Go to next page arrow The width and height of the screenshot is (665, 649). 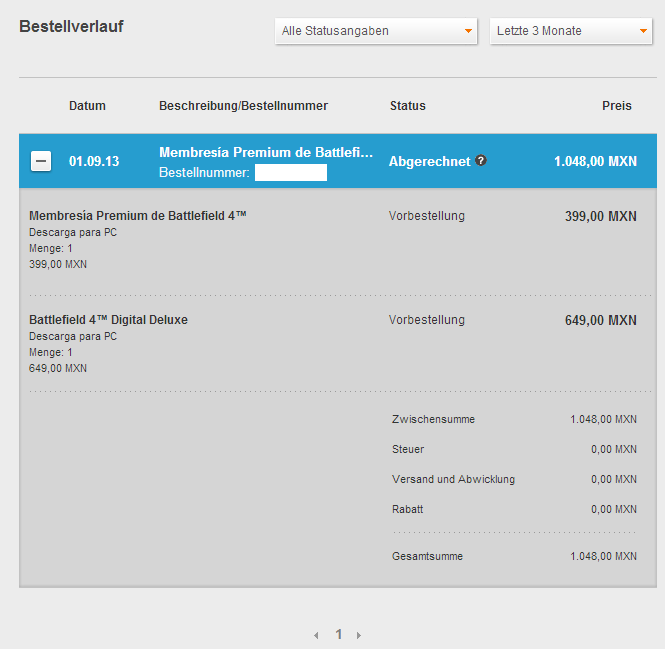coord(359,635)
